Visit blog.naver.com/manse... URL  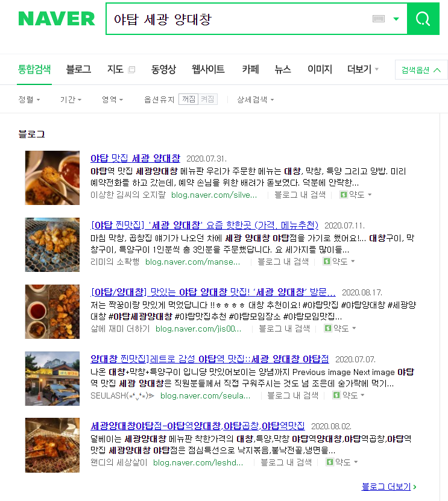tap(192, 262)
